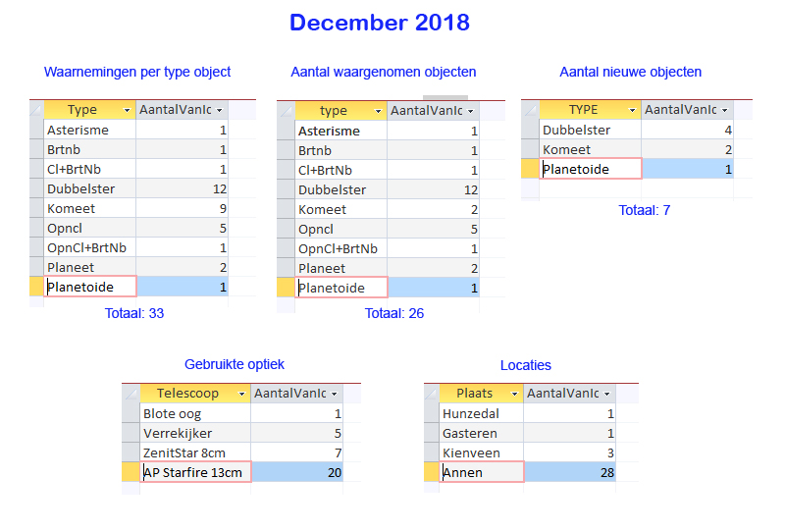Expand the Telescoop column filter dropdown
The image size is (785, 532).
point(241,395)
